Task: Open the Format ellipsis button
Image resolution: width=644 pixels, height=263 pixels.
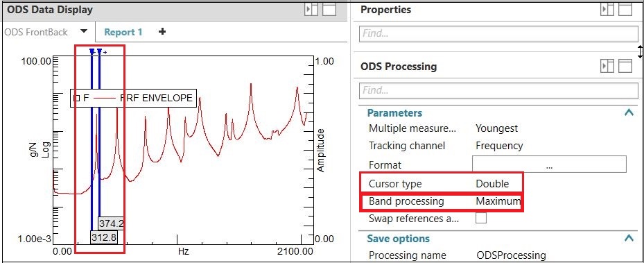Action: point(549,164)
